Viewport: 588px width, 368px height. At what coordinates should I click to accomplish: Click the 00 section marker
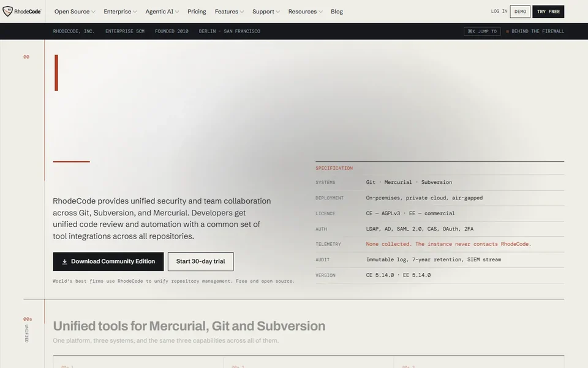(x=26, y=57)
